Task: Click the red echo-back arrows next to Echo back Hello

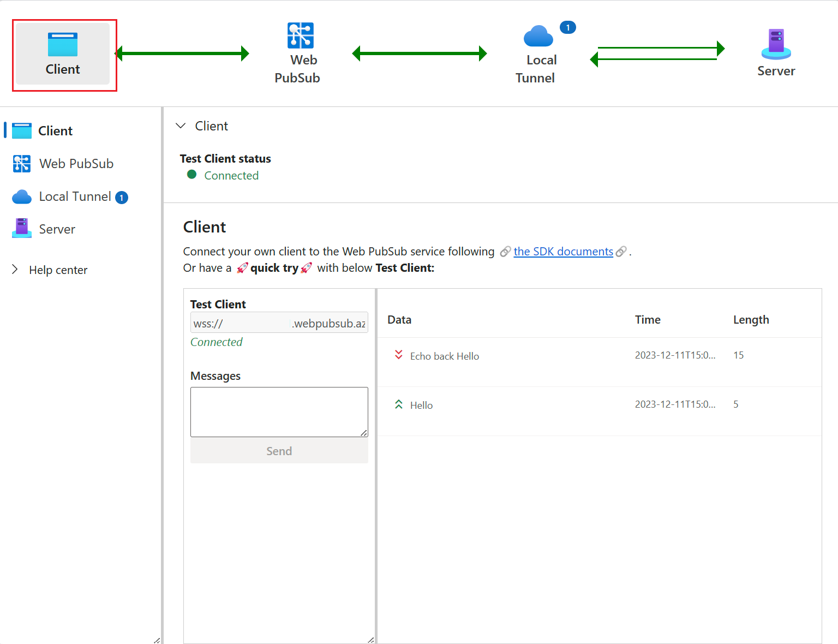Action: (x=399, y=355)
